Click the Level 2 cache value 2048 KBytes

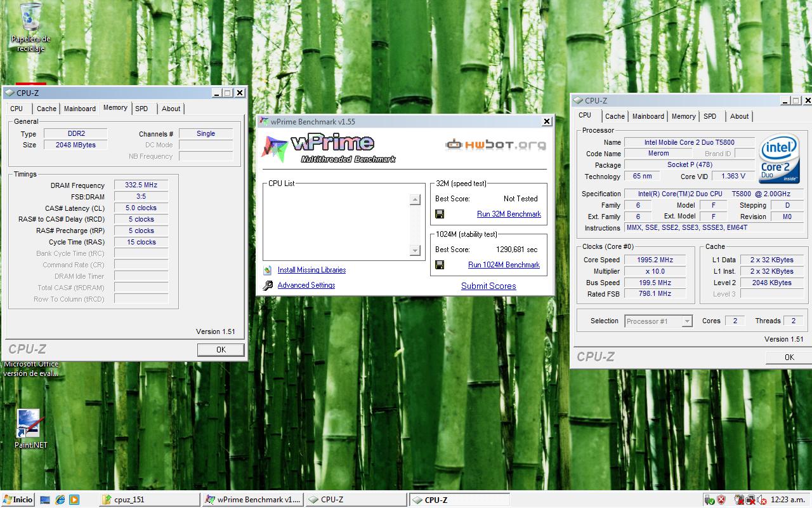click(x=771, y=283)
